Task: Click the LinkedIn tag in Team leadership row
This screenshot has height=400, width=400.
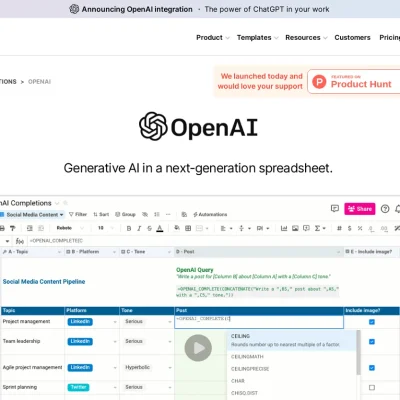Action: tap(80, 341)
